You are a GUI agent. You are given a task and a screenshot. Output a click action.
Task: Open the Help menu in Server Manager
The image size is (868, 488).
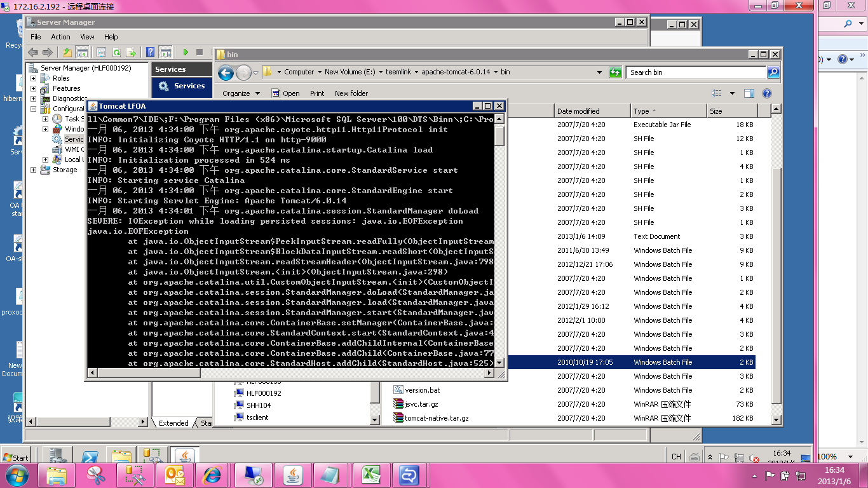pyautogui.click(x=111, y=37)
